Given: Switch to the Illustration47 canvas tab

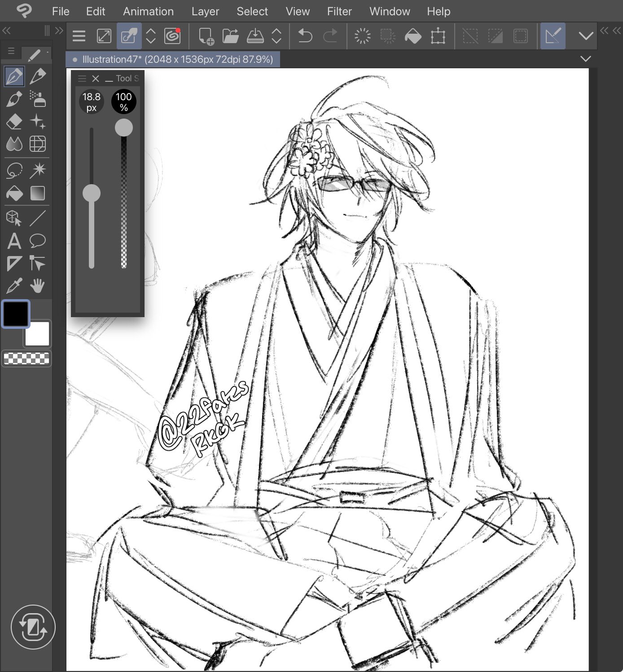Looking at the screenshot, I should pyautogui.click(x=173, y=59).
